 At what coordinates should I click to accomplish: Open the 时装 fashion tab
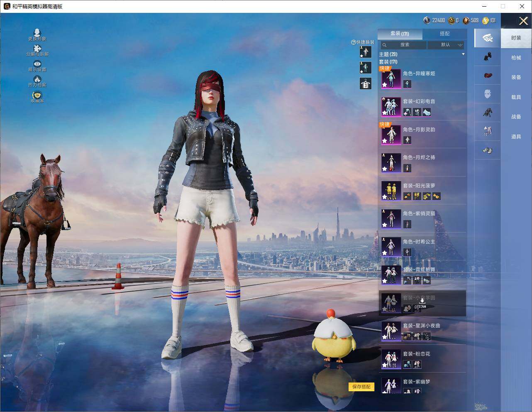tap(516, 38)
